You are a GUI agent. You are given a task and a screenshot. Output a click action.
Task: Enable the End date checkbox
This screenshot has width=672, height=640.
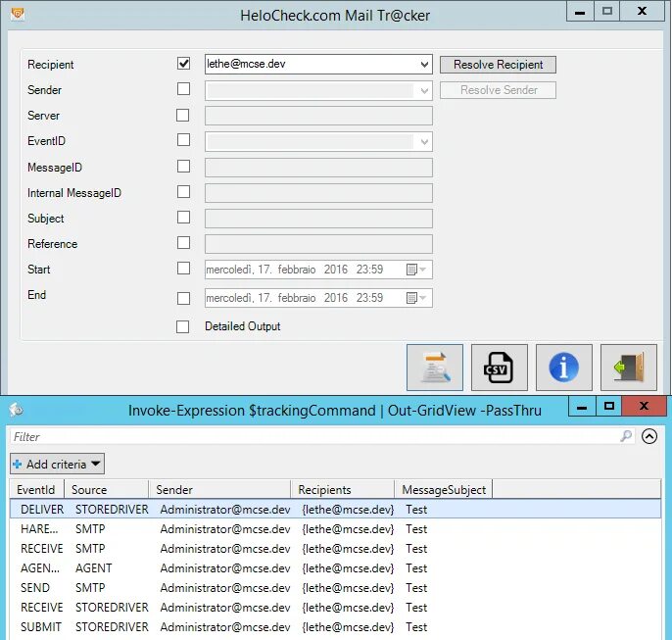point(183,298)
